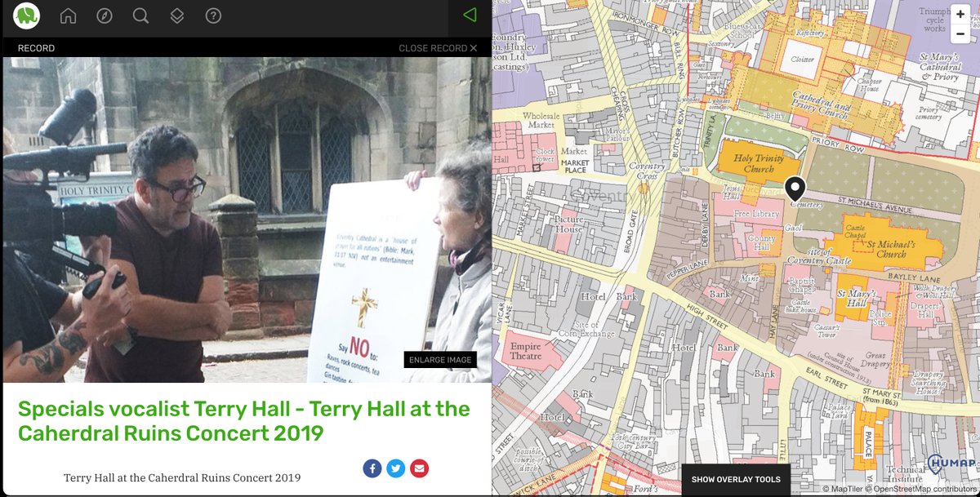
Task: Open the Collections layers icon
Action: [x=177, y=15]
